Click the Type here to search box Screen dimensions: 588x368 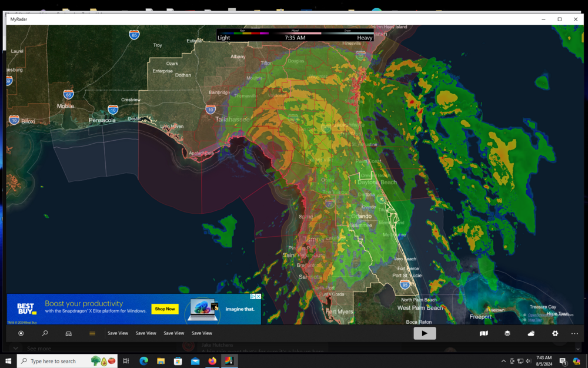click(x=67, y=361)
